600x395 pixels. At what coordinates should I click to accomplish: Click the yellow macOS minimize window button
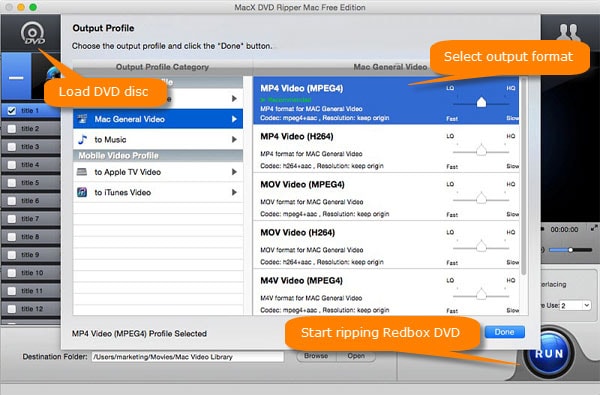coord(21,7)
